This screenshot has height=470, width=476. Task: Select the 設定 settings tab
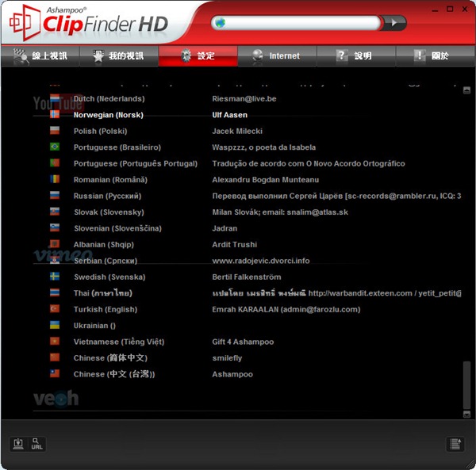click(198, 55)
